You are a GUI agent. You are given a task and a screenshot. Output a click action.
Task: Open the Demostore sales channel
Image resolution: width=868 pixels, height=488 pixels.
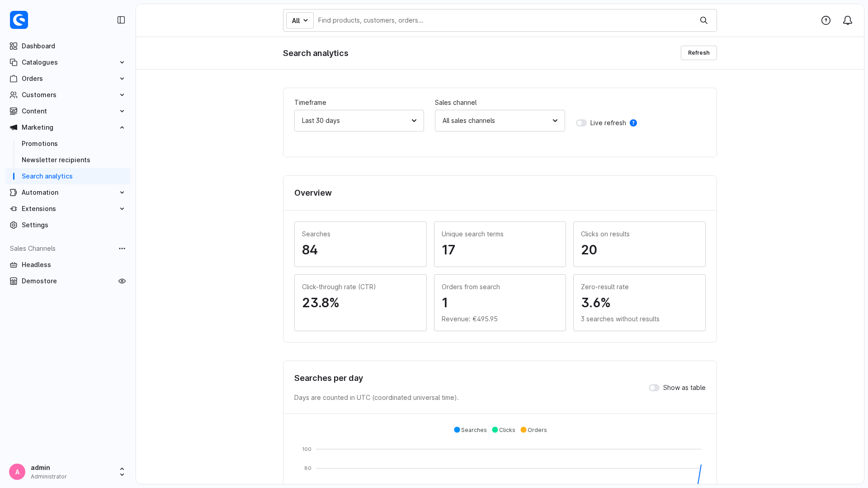click(x=39, y=281)
